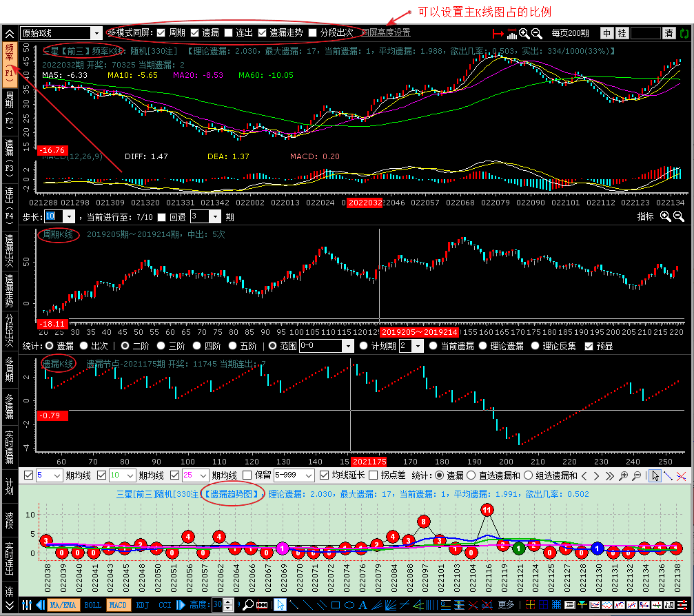Open indicator settings sliders icon in bottom toolbar

tap(27, 605)
